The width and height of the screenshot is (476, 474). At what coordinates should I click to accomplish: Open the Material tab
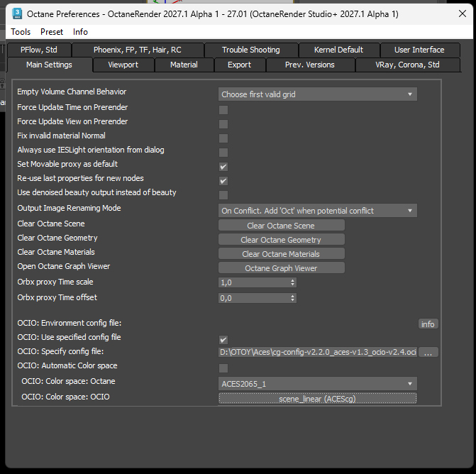tap(184, 65)
